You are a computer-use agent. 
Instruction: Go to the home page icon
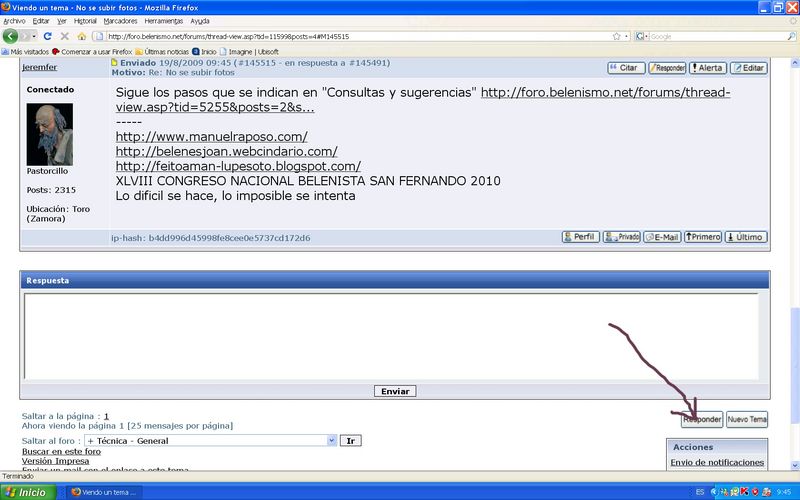[x=81, y=36]
